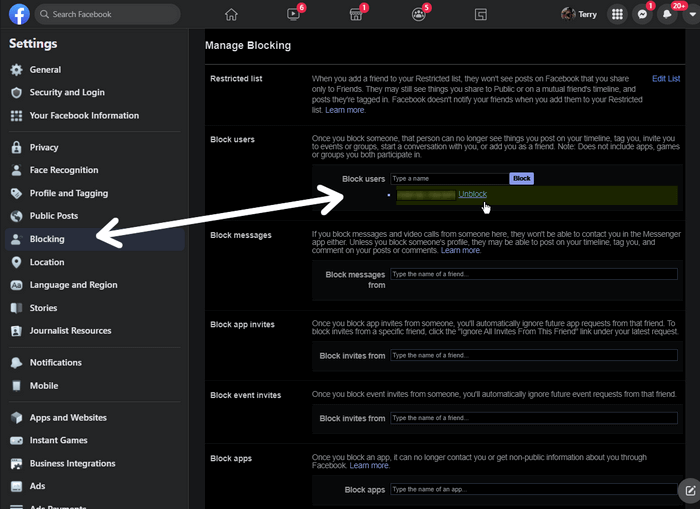Viewport: 700px width, 509px height.
Task: Open the Groups icon
Action: tap(418, 15)
